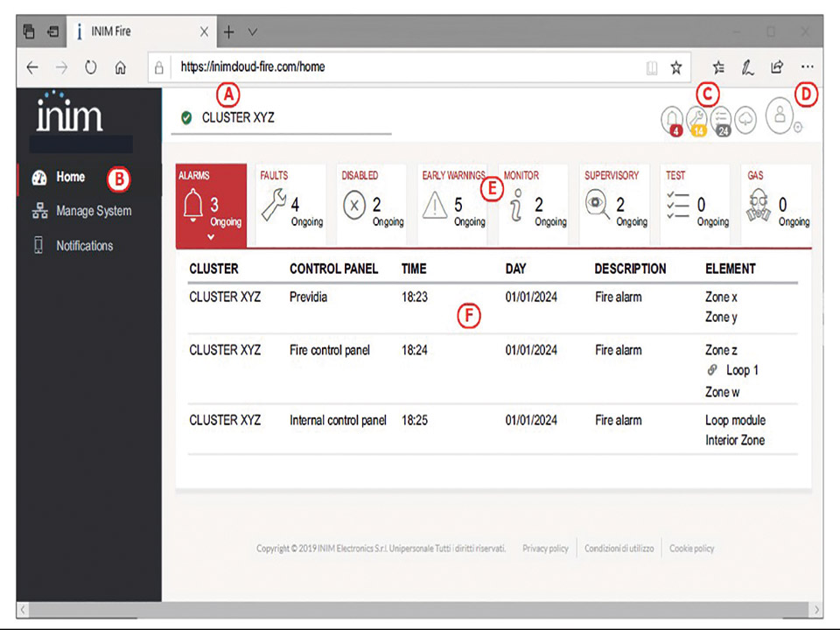Viewport: 840px width, 630px height.
Task: Open the events list icon with badge 24
Action: tap(721, 120)
